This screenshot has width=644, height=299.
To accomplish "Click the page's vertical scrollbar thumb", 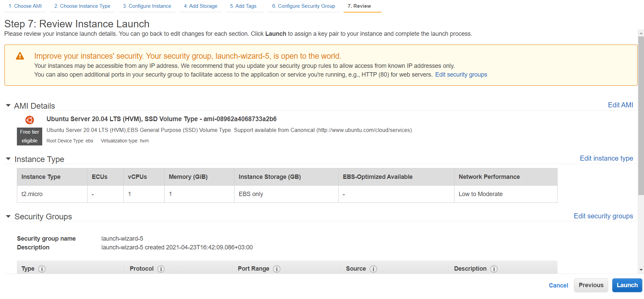I will [641, 116].
